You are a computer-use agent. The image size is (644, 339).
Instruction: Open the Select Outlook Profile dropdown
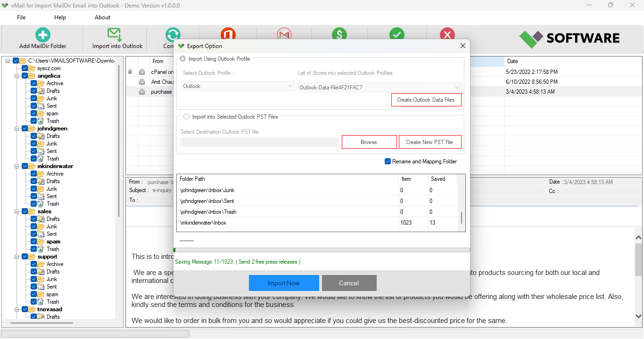coord(238,86)
